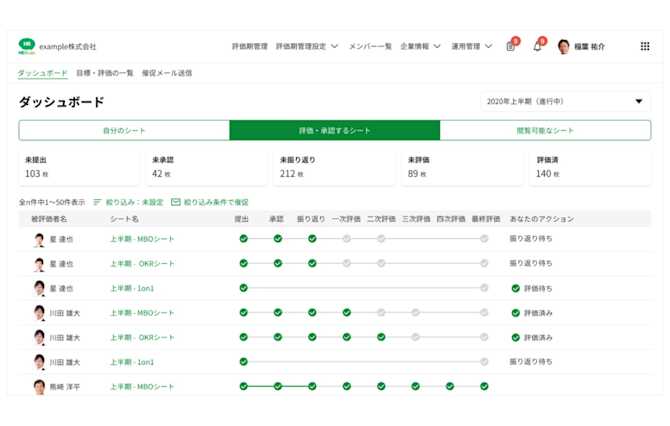Viewport: 670px width, 426px height.
Task: Click the 絞り込み条件で催促 link
Action: [216, 202]
